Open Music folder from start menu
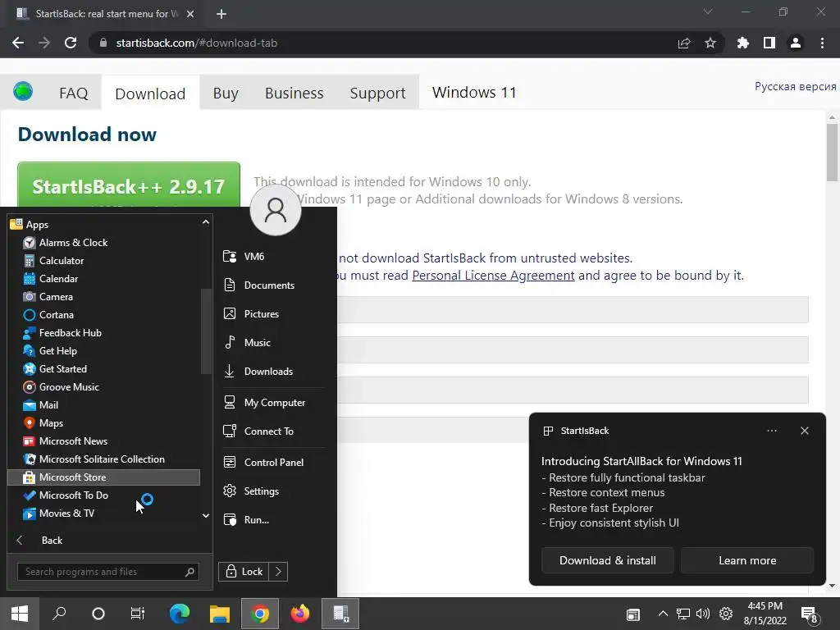Screen dimensions: 840x630 point(247,342)
